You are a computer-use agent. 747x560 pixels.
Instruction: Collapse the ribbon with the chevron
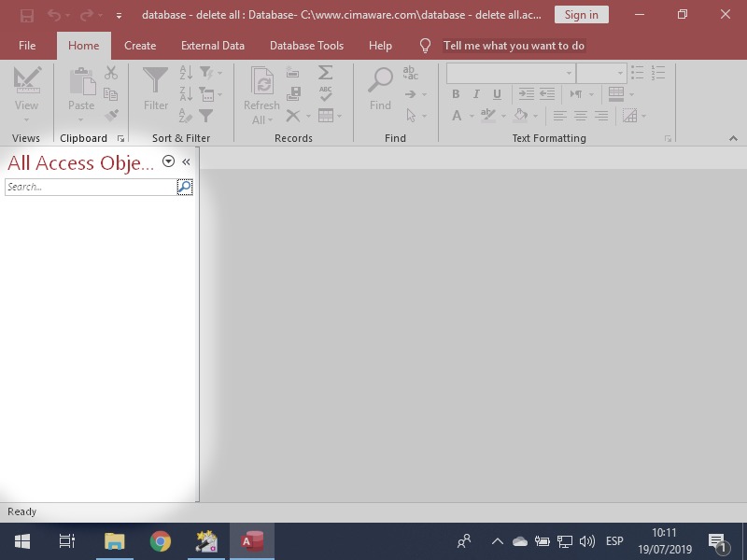pos(734,137)
